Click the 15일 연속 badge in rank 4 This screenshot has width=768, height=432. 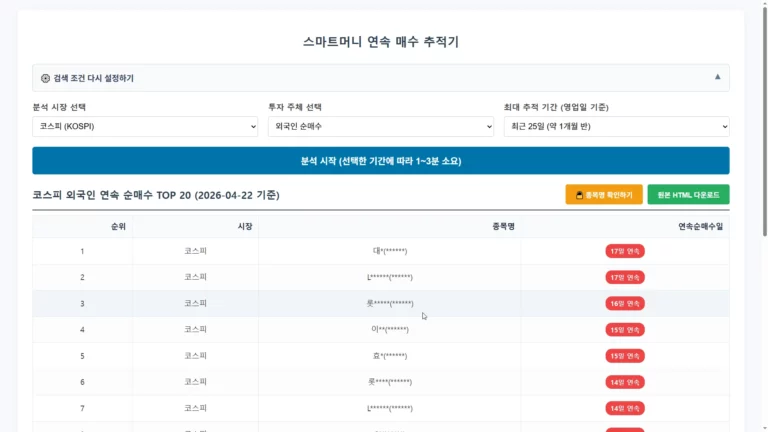[x=625, y=330]
